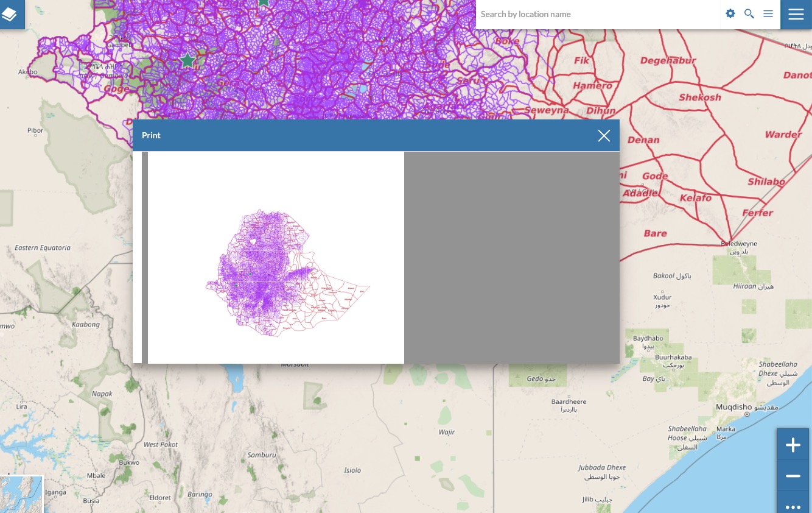
Task: Click the Kaabong map label
Action: click(x=86, y=324)
